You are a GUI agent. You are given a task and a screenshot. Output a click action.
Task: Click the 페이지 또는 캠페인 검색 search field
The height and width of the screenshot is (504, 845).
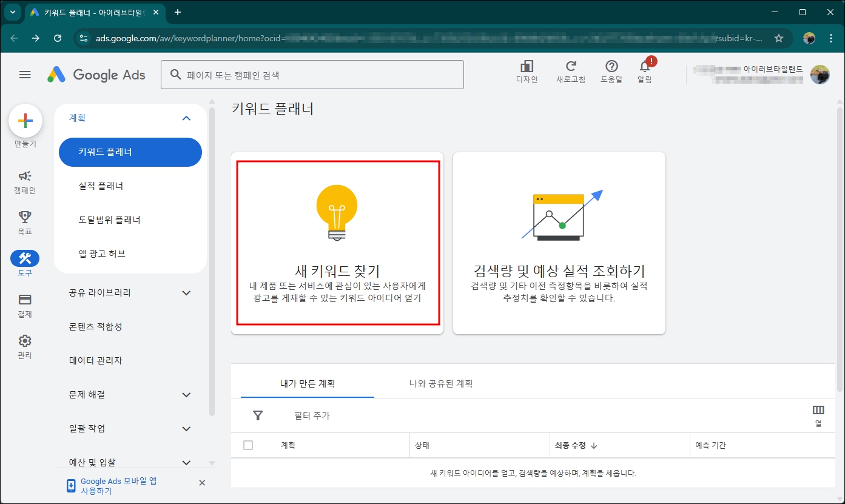pyautogui.click(x=313, y=74)
